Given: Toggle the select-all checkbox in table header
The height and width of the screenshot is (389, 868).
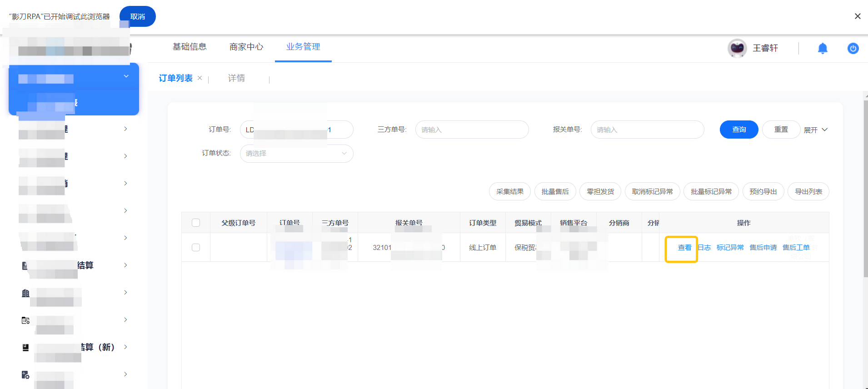Looking at the screenshot, I should point(196,223).
